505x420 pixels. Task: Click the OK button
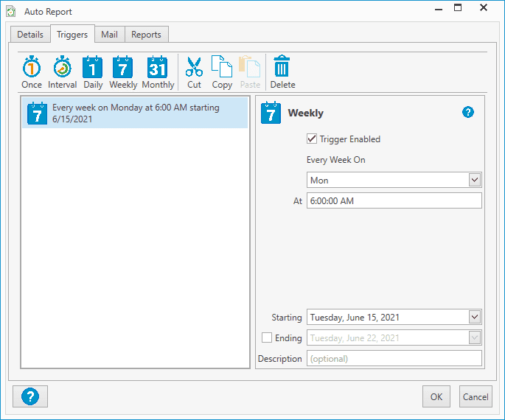[436, 396]
